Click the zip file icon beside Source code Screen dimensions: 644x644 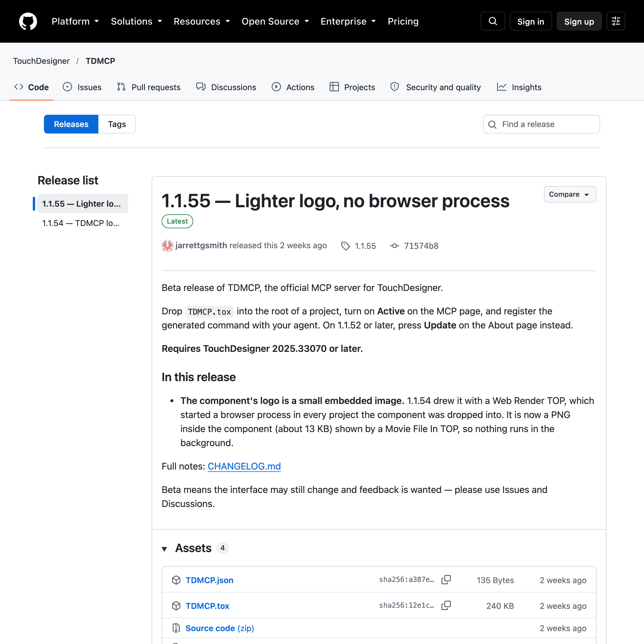coord(176,628)
